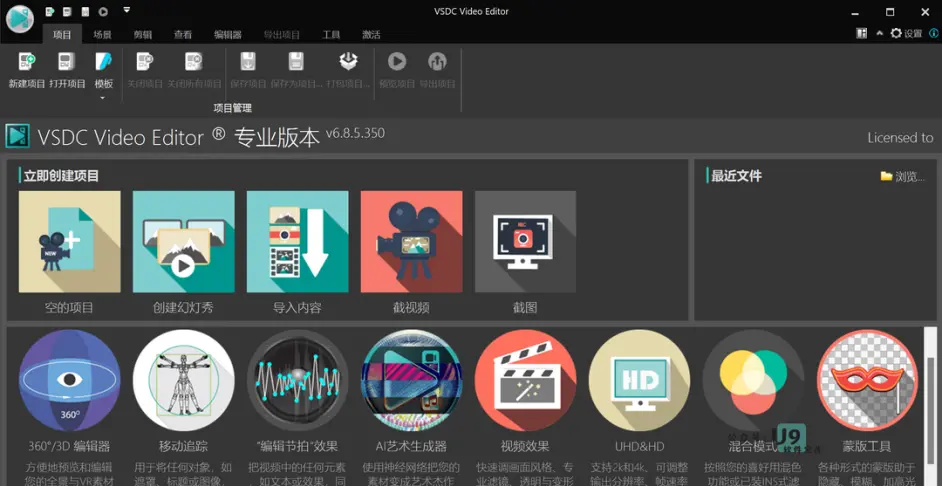Click the layout panel icon near 设置
The height and width of the screenshot is (486, 942).
click(x=861, y=34)
